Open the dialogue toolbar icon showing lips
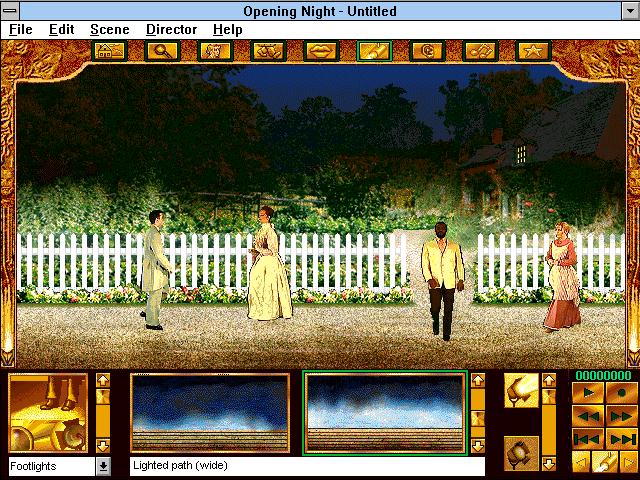640x480 pixels. [x=321, y=51]
